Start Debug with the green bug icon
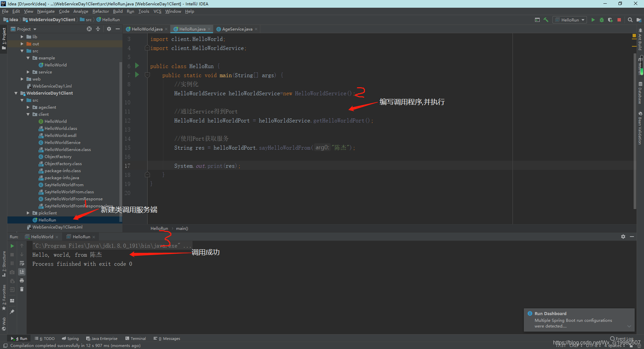644x349 pixels. coord(602,20)
